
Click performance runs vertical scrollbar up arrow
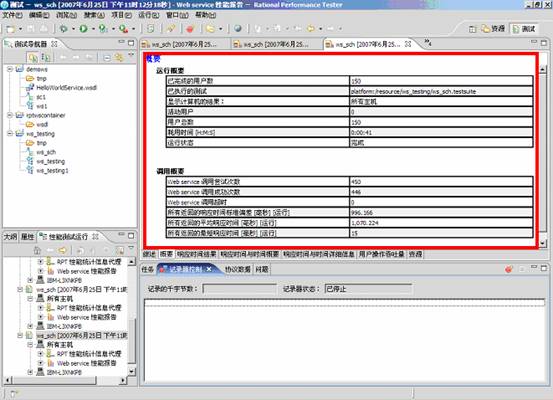(x=131, y=262)
